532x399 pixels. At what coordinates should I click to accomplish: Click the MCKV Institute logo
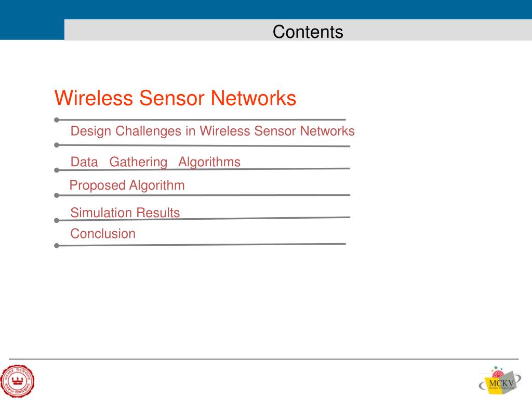(500, 380)
